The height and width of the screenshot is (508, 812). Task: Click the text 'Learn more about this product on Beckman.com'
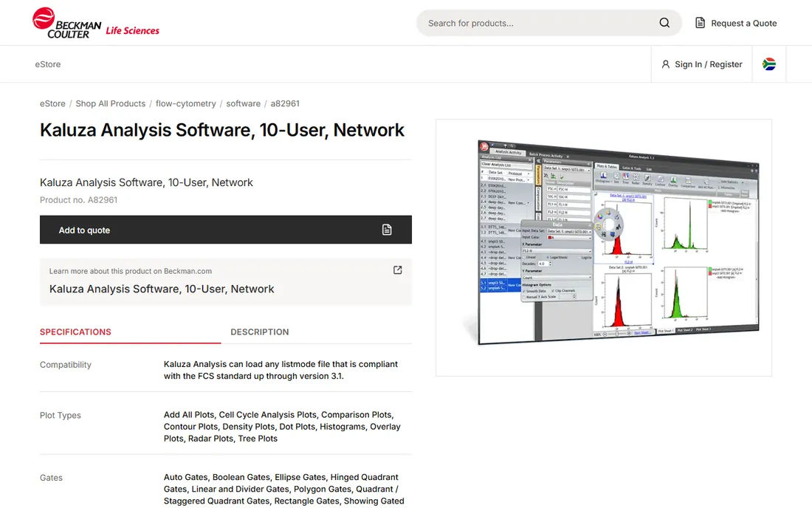click(x=131, y=271)
